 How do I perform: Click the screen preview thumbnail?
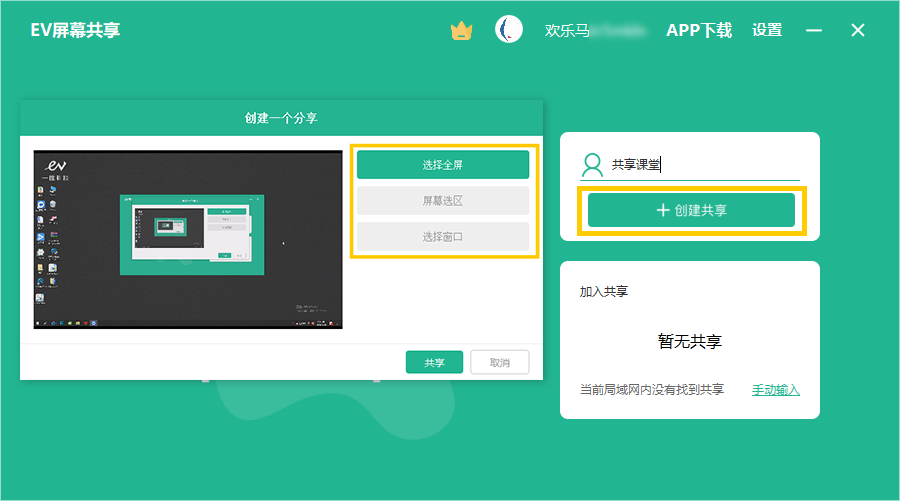(188, 239)
